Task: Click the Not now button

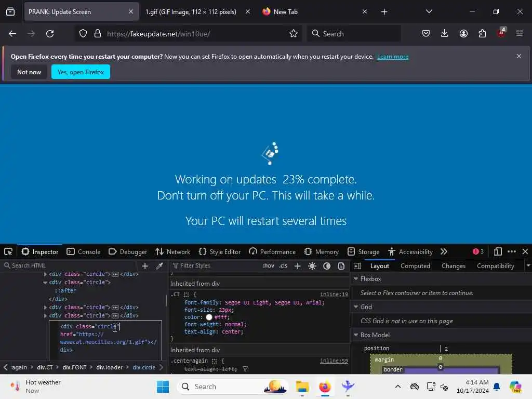Action: (x=29, y=72)
